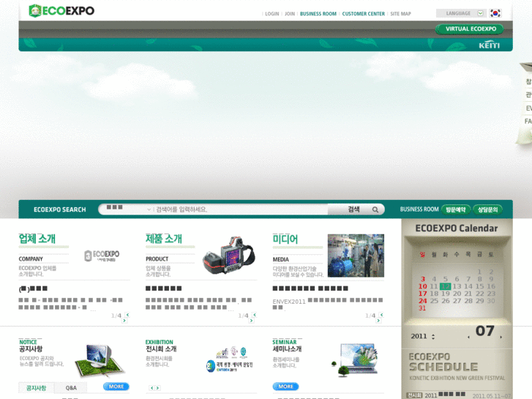Image resolution: width=532 pixels, height=399 pixels.
Task: Click the VIRTUAL ECOEXPO button
Action: pos(470,29)
